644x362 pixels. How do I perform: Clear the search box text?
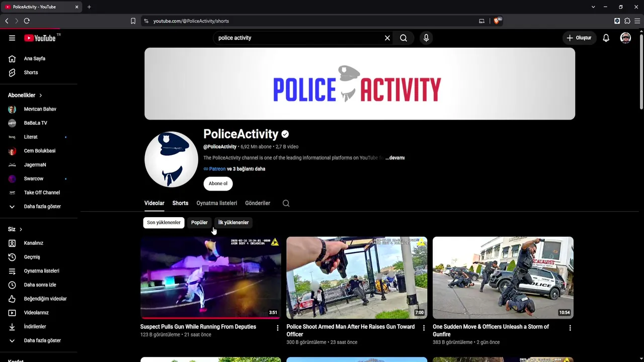[387, 38]
